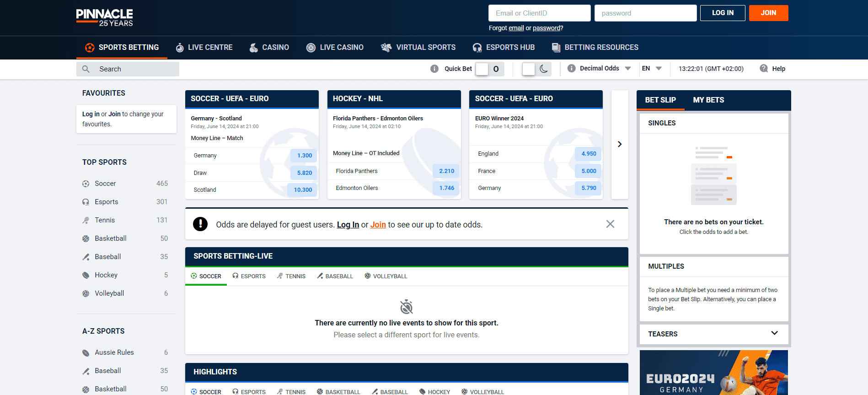This screenshot has height=395, width=868.
Task: Toggle the Quick Bet switch
Action: click(x=489, y=69)
